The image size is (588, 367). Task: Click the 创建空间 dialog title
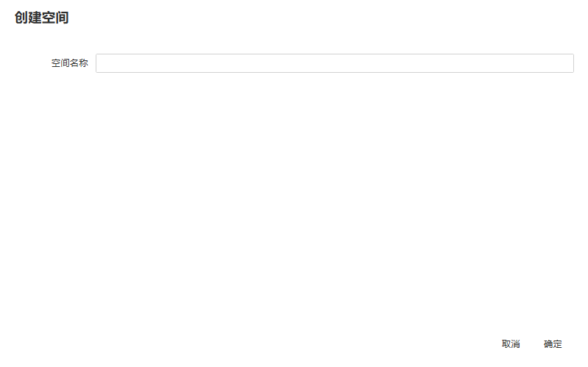click(x=42, y=18)
